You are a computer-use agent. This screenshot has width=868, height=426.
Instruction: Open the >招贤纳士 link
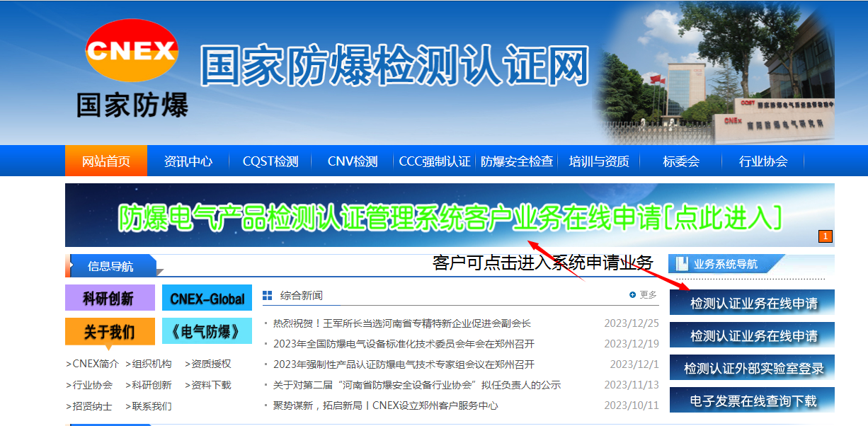pyautogui.click(x=88, y=406)
